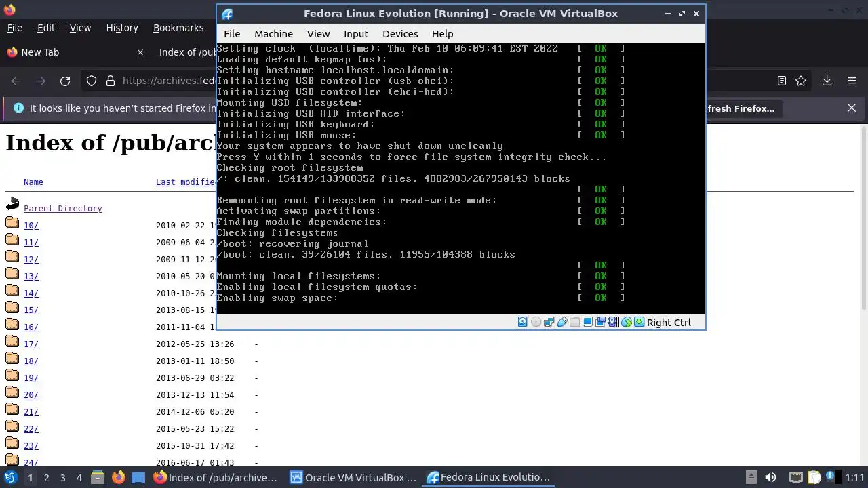Open the network adapter indicator in VirtualBox
Screen dimensions: 868x488
click(549, 322)
